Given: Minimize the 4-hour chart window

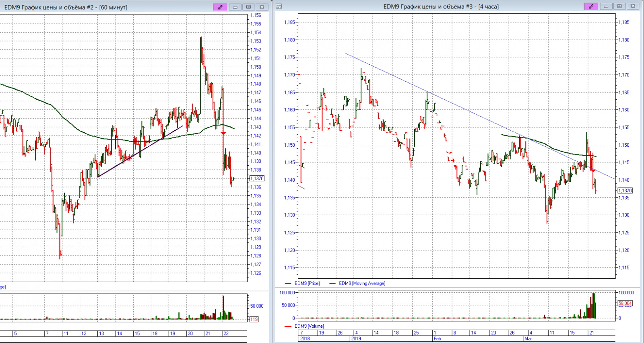Looking at the screenshot, I should point(606,6).
